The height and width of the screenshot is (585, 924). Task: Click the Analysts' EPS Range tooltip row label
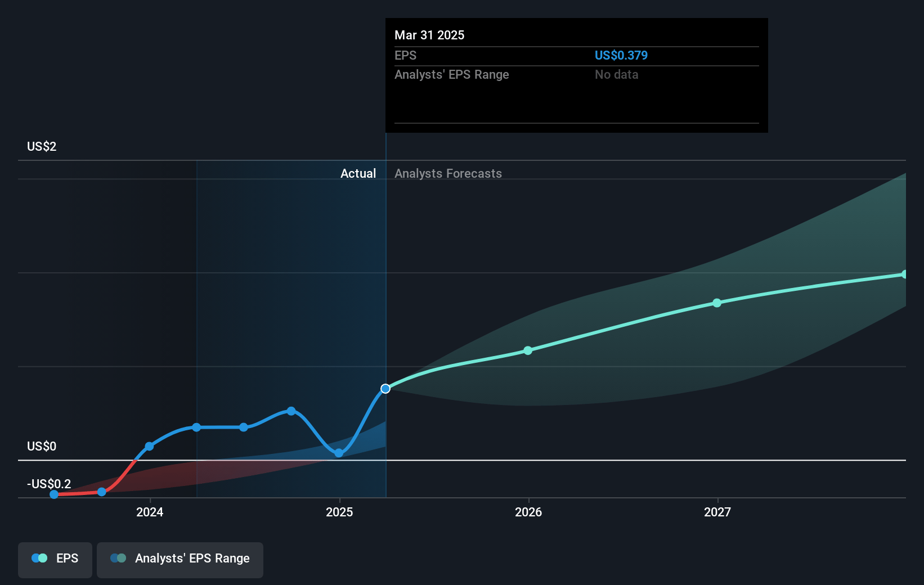(452, 75)
